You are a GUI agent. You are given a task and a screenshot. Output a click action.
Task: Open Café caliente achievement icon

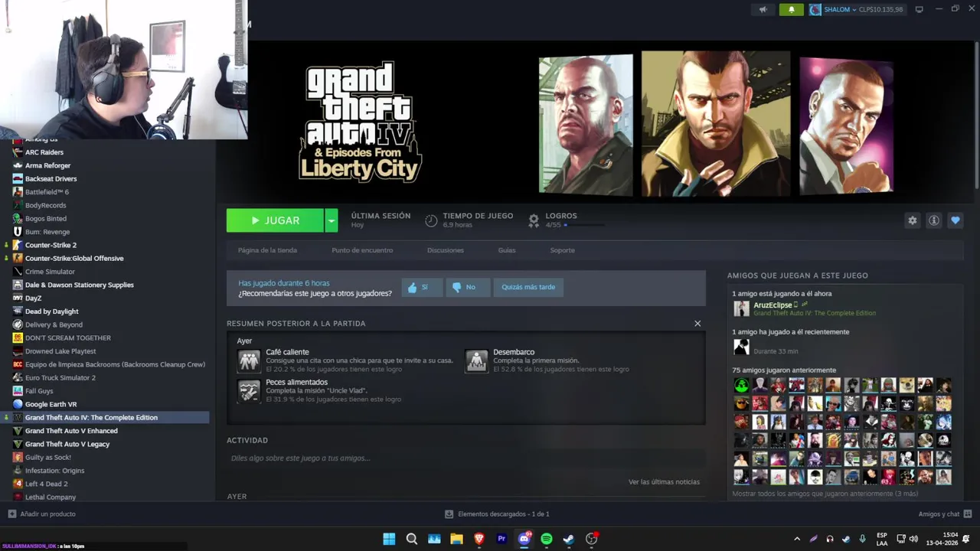249,360
